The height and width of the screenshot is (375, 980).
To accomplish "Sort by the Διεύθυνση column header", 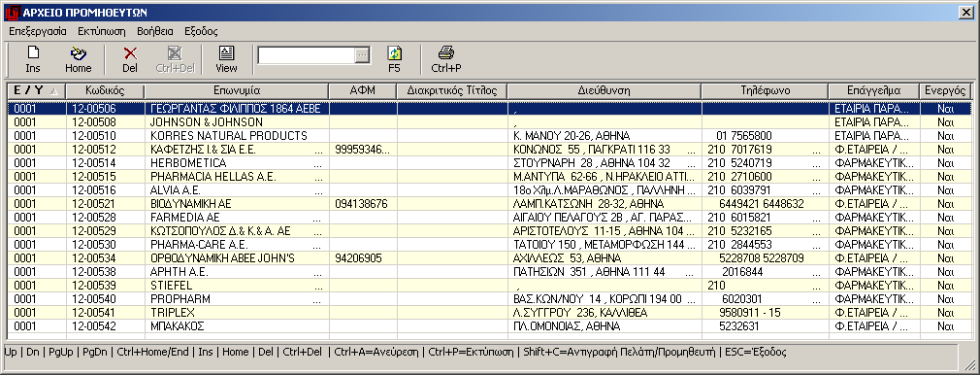I will 604,90.
